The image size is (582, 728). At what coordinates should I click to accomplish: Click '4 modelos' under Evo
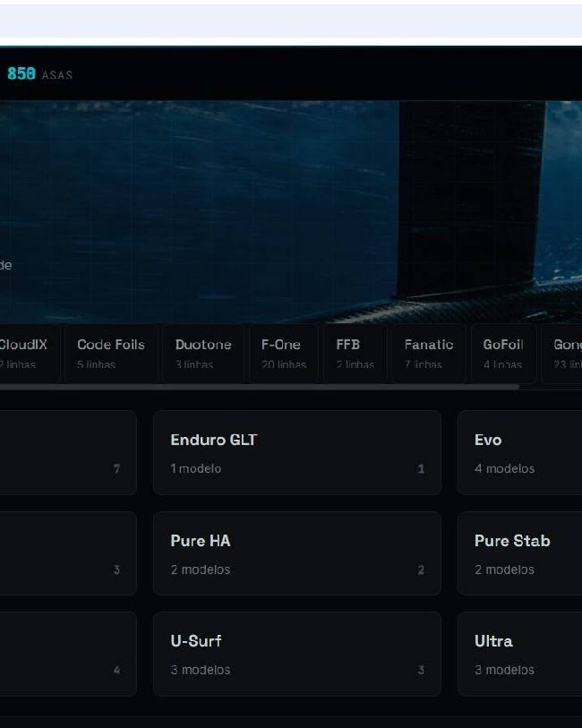(504, 468)
